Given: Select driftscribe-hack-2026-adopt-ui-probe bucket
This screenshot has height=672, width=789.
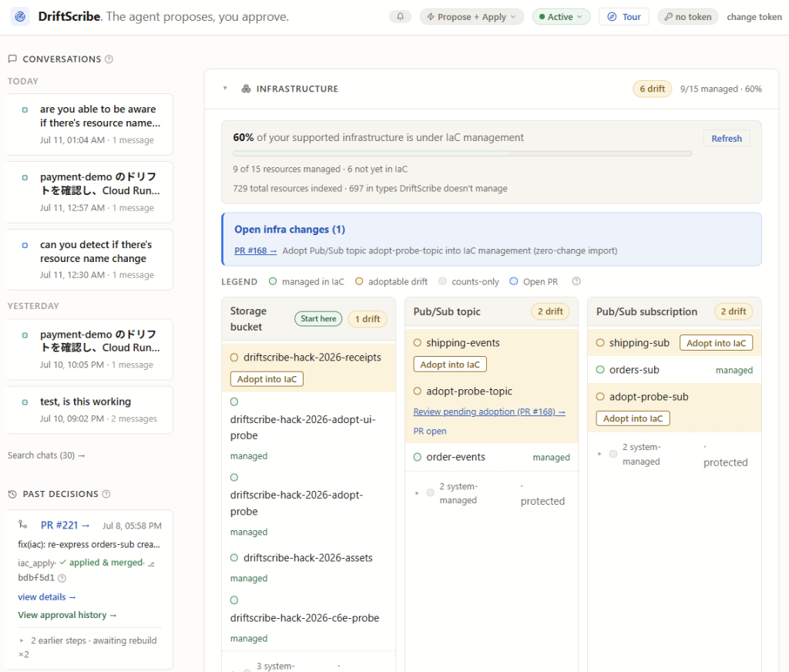Looking at the screenshot, I should tap(303, 428).
